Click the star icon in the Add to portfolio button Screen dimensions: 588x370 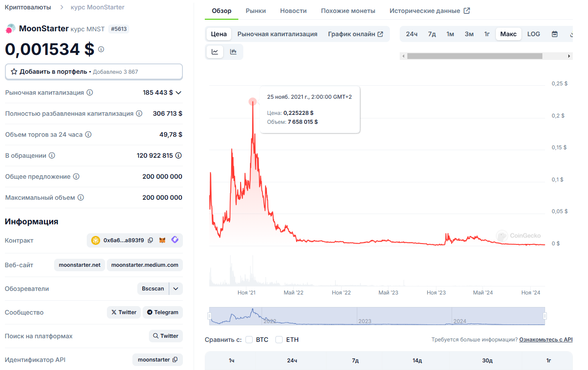[14, 71]
